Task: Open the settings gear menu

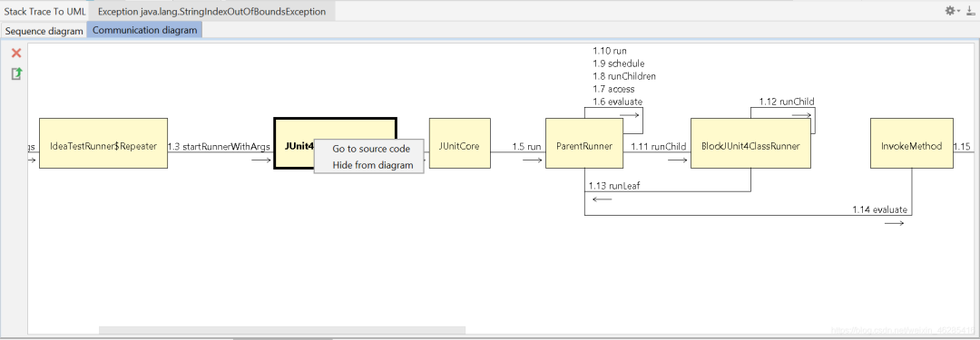Action: pyautogui.click(x=951, y=11)
